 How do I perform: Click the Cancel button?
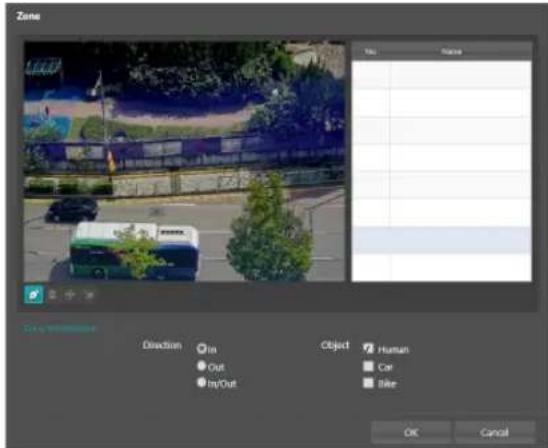click(495, 432)
